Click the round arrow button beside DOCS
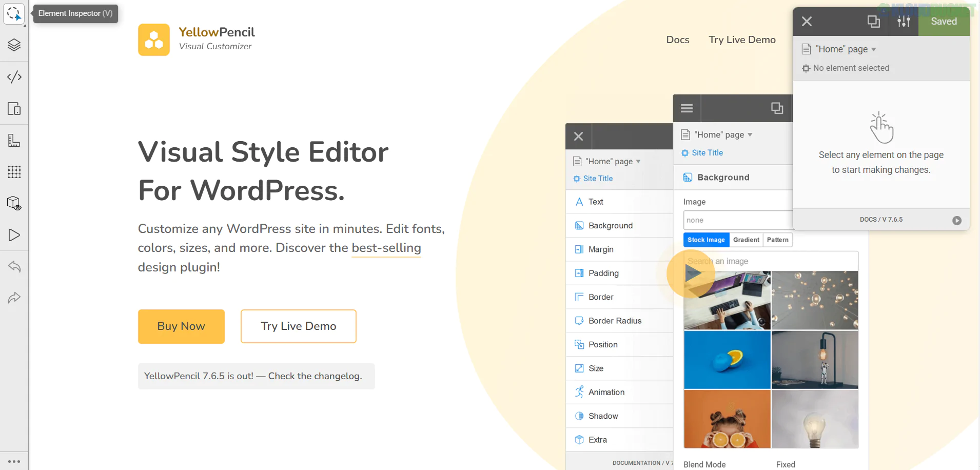 point(957,221)
